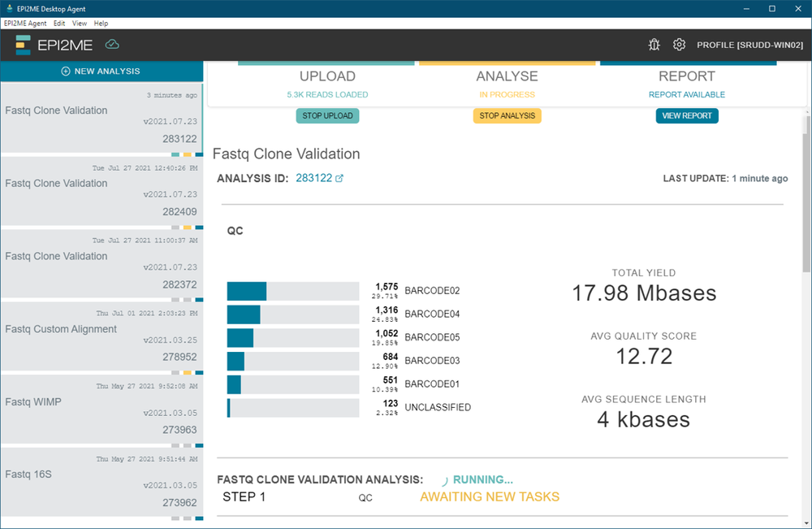Click the BARCODE03 read count bar
The height and width of the screenshot is (529, 812).
coord(292,361)
